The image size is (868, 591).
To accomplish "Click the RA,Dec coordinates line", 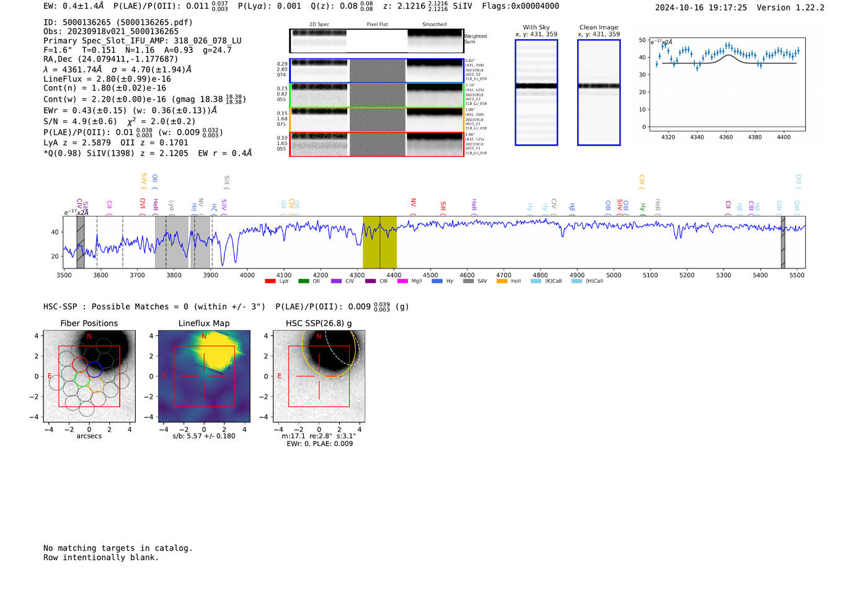I will click(110, 60).
